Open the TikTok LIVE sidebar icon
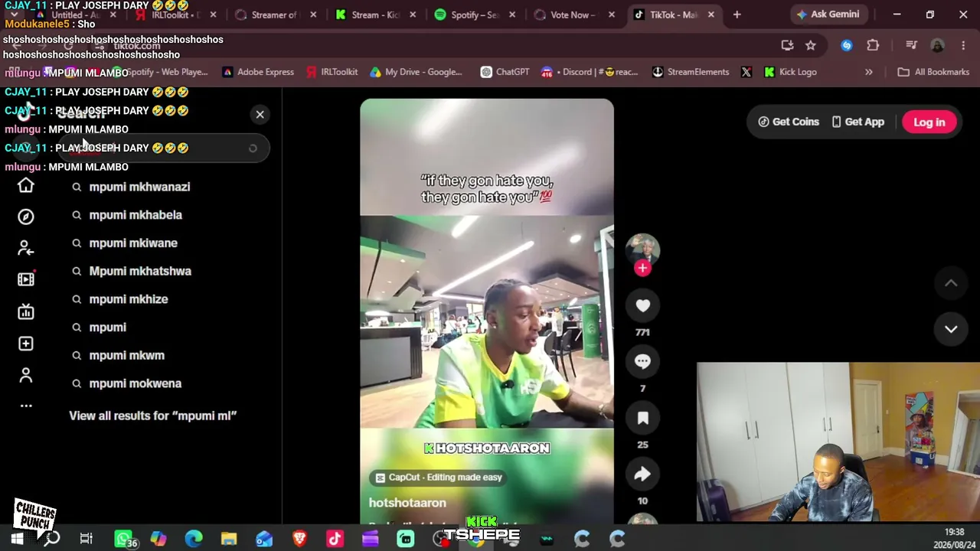This screenshot has height=551, width=980. pyautogui.click(x=26, y=311)
